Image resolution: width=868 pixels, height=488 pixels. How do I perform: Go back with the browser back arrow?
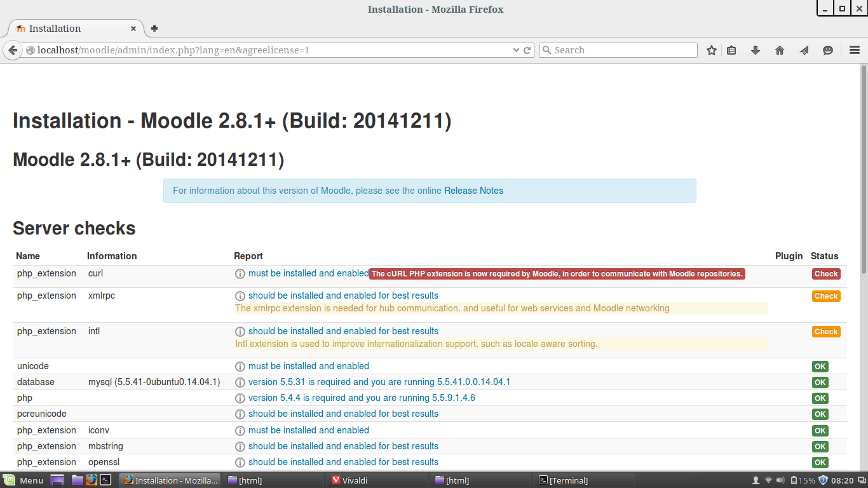12,50
